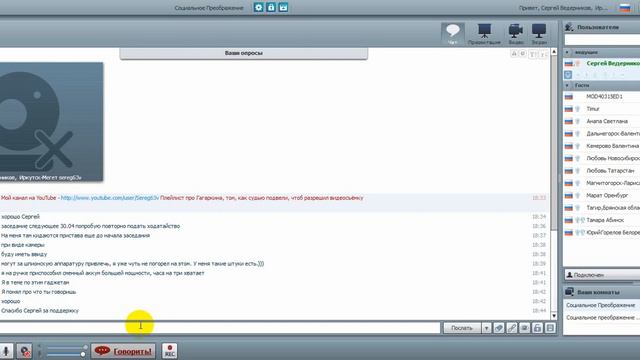Click the print icon above chat
640x360 pixels.
point(514,54)
